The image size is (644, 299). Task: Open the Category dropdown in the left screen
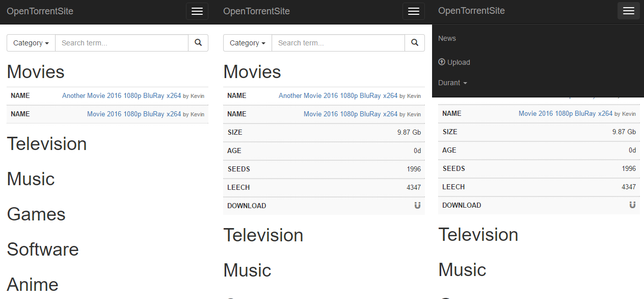tap(31, 43)
